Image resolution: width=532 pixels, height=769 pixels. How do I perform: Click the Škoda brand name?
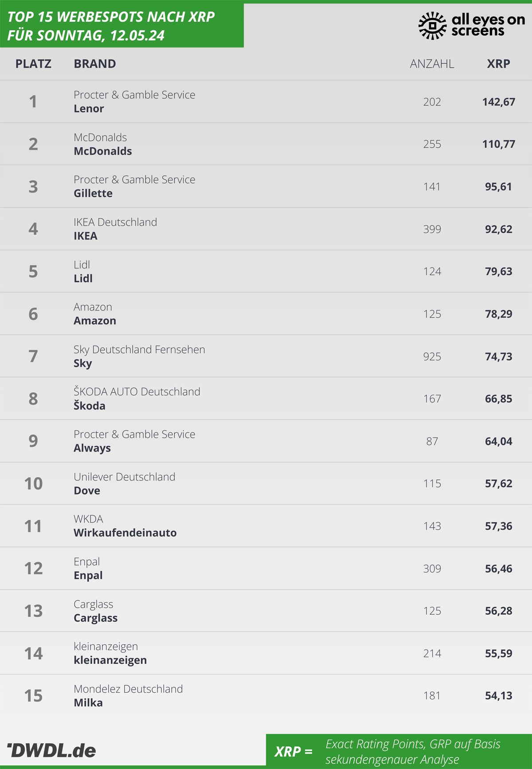click(x=90, y=406)
